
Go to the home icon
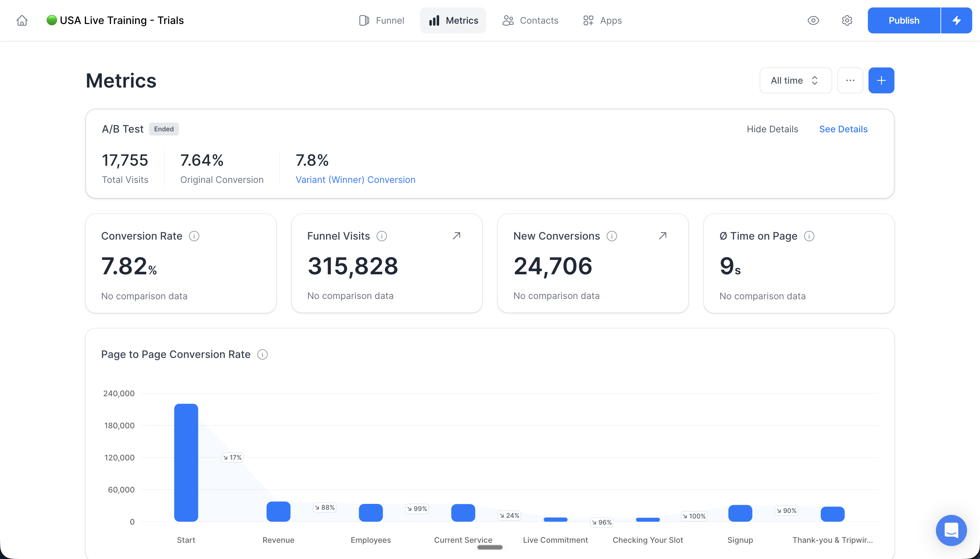(22, 20)
